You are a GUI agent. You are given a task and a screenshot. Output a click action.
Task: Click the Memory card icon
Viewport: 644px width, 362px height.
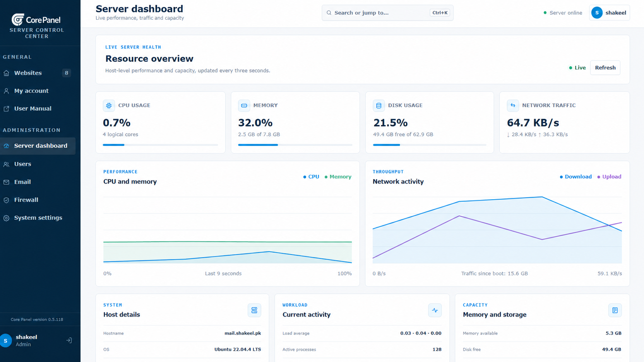click(x=244, y=105)
